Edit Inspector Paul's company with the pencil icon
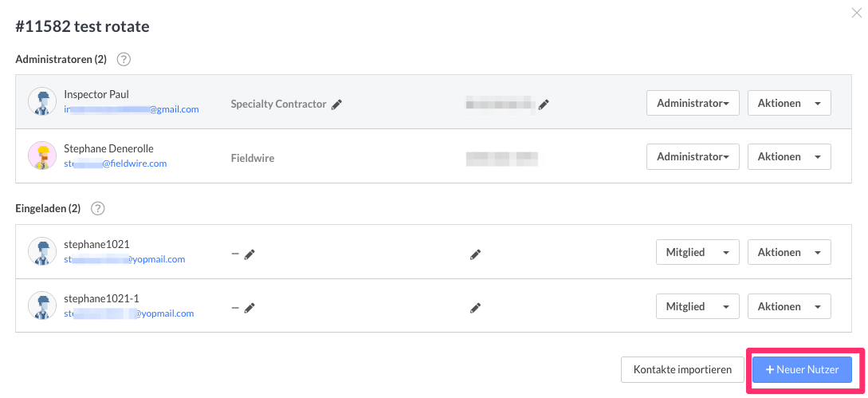The height and width of the screenshot is (398, 868). point(337,104)
